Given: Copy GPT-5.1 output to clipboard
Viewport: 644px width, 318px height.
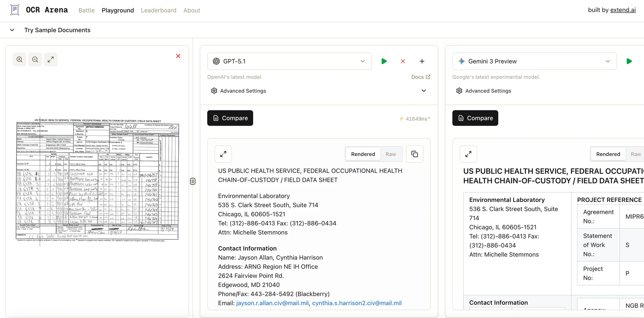Looking at the screenshot, I should [415, 154].
